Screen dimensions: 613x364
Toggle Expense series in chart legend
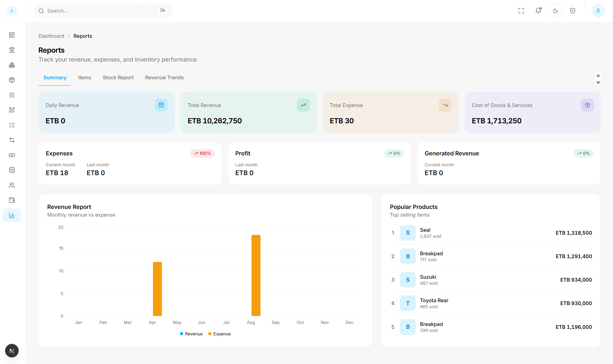[x=220, y=334]
